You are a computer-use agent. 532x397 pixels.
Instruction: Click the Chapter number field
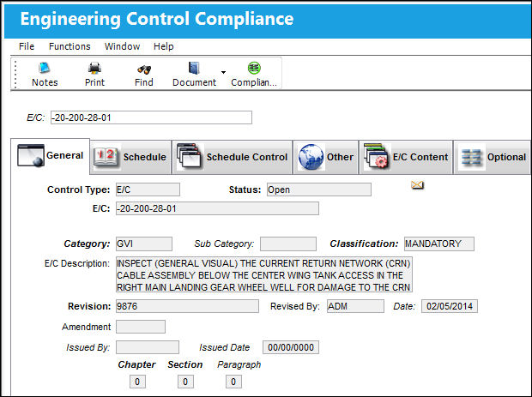click(137, 382)
